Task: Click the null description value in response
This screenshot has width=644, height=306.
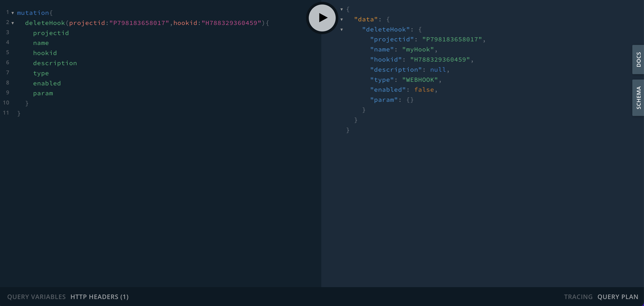Action: (438, 70)
